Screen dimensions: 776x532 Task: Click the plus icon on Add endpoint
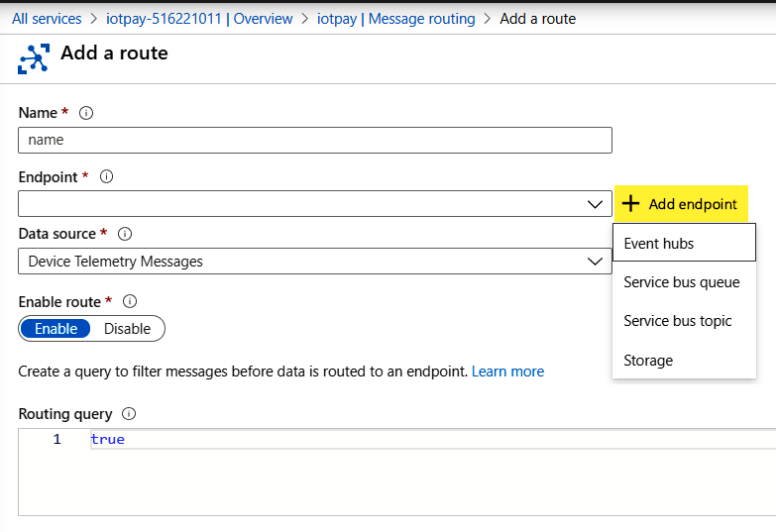coord(630,204)
